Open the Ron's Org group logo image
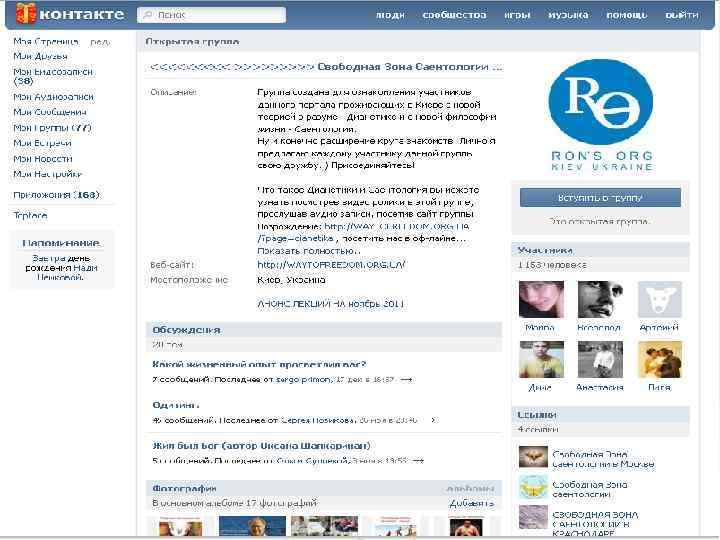Viewport: 720px width, 540px height. (x=601, y=115)
